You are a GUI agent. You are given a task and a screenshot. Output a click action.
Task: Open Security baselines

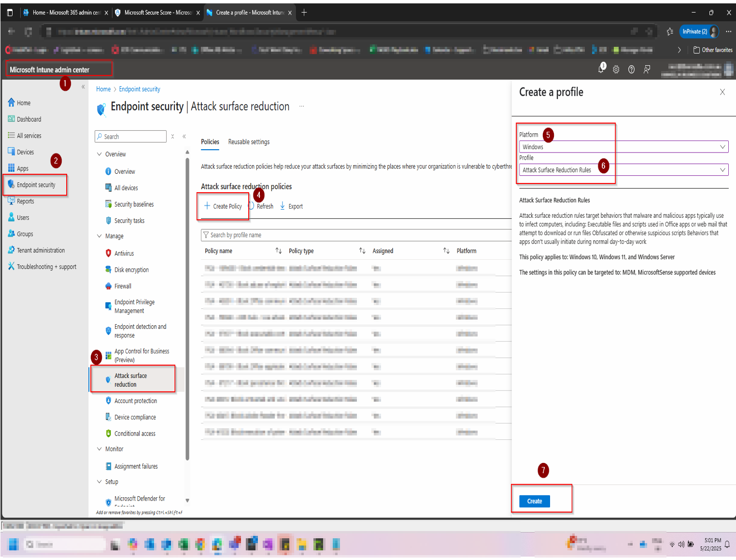(x=129, y=204)
